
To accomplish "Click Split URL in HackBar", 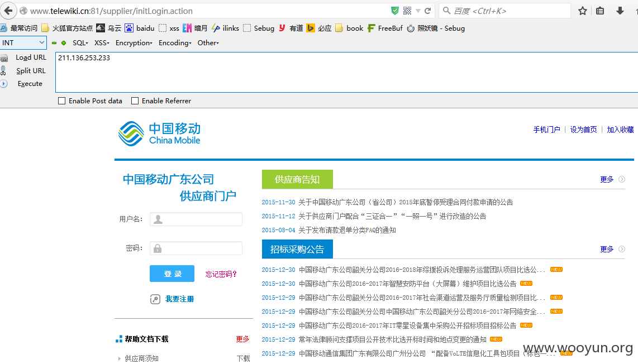I will (31, 71).
